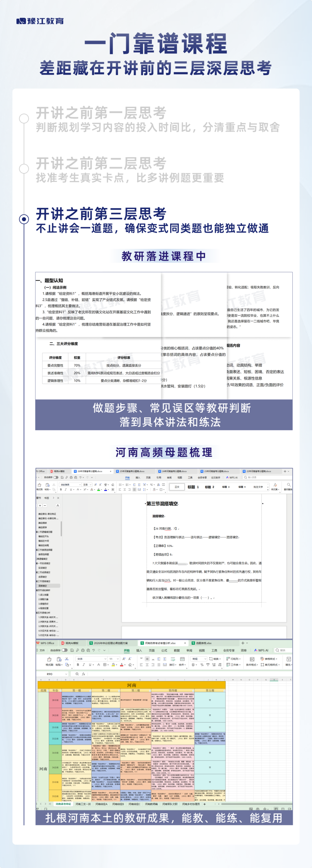Screen dimensions: 312x868
Task: Open font size 11 dropdown in spreadsheet
Action: tap(114, 659)
